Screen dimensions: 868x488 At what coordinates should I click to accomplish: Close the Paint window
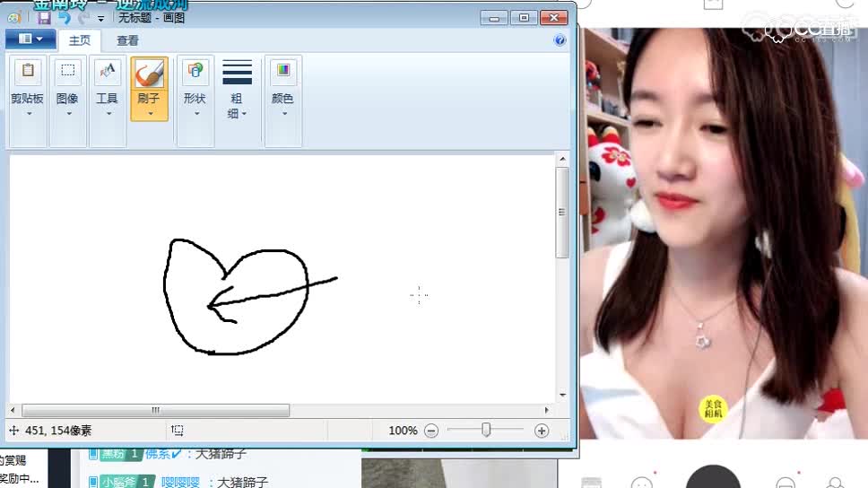coord(553,18)
